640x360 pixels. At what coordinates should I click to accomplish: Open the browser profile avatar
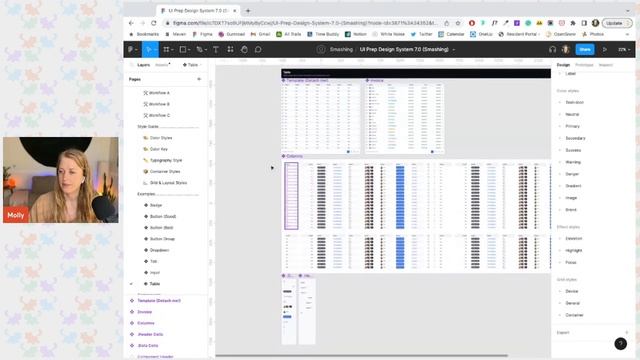tap(596, 23)
